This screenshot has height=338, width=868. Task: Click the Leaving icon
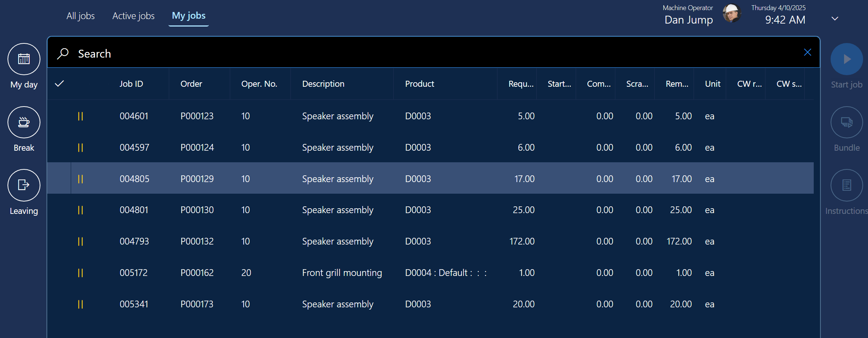[x=24, y=185]
